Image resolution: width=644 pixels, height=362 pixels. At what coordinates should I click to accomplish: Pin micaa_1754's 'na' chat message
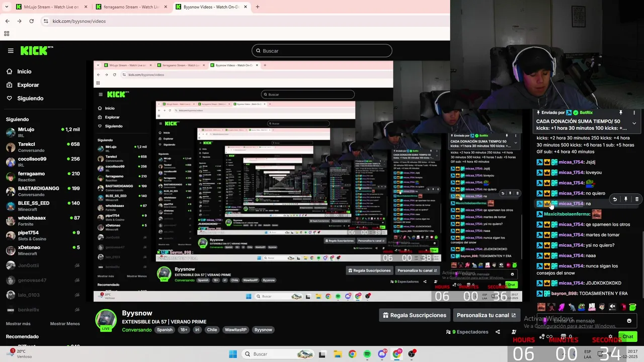tap(626, 200)
